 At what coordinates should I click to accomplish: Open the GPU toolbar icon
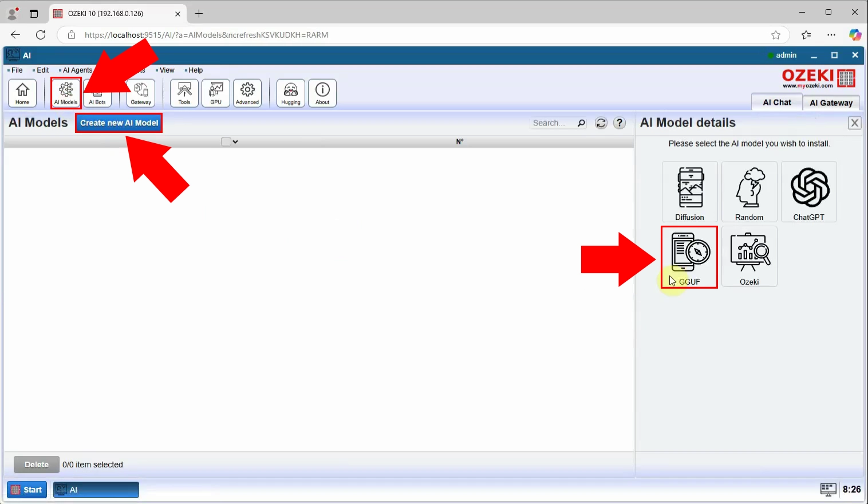point(216,93)
